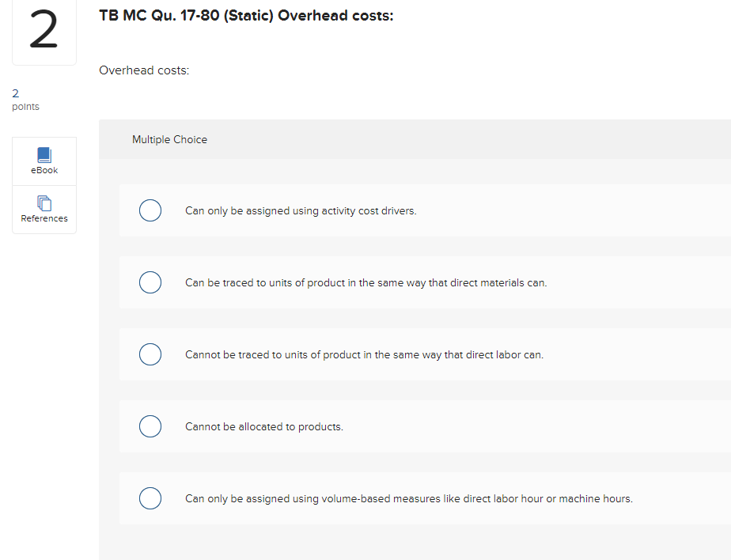Choose radio for 'direct materials' answer
This screenshot has height=560, width=731.
click(x=150, y=282)
